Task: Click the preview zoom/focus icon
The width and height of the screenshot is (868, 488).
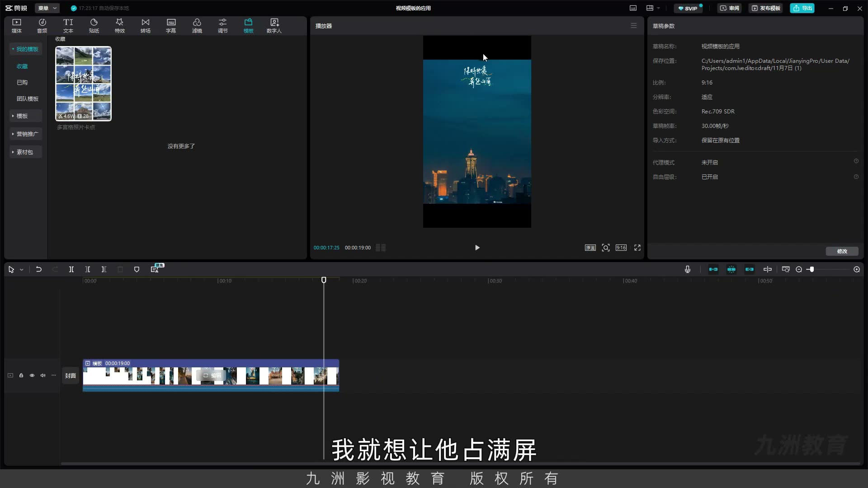Action: click(x=606, y=248)
